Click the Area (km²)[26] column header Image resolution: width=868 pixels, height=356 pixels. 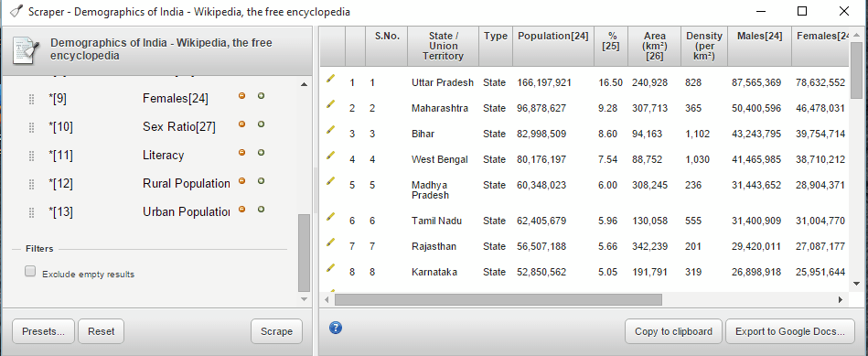654,46
